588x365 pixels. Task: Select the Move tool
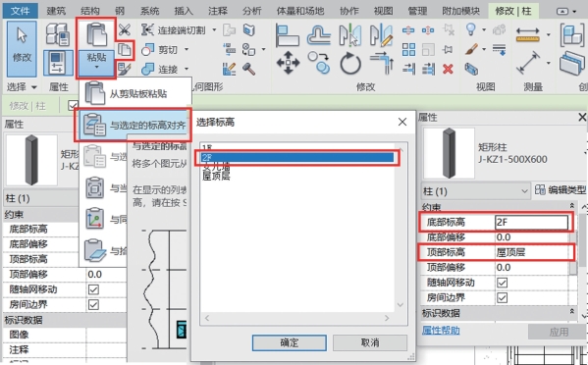(288, 63)
